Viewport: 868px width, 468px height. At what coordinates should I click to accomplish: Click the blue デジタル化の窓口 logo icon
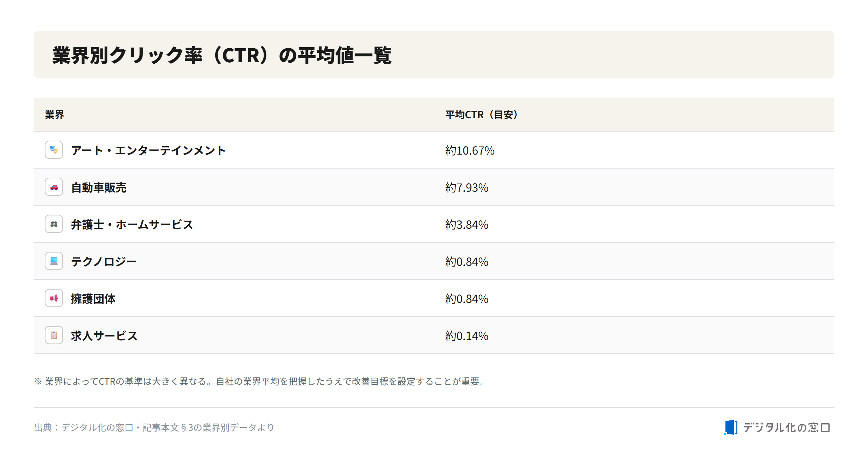coord(730,427)
